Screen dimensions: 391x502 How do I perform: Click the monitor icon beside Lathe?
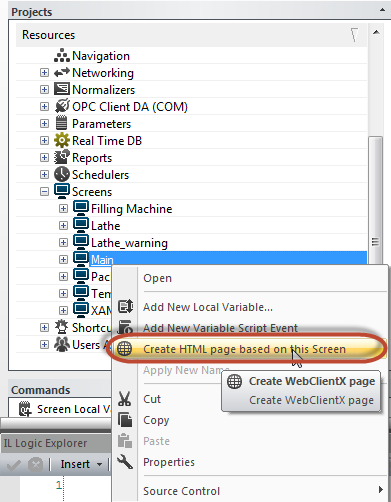(81, 225)
